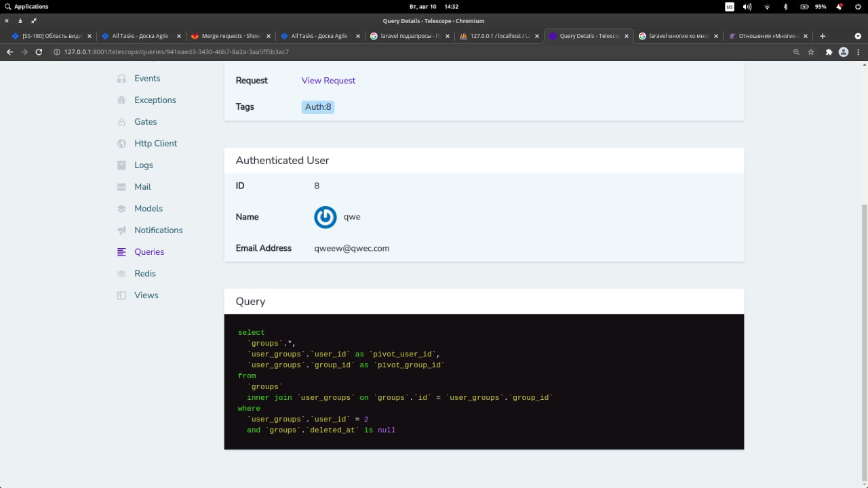Open the browser extensions puzzle icon
The height and width of the screenshot is (488, 868).
(x=829, y=52)
